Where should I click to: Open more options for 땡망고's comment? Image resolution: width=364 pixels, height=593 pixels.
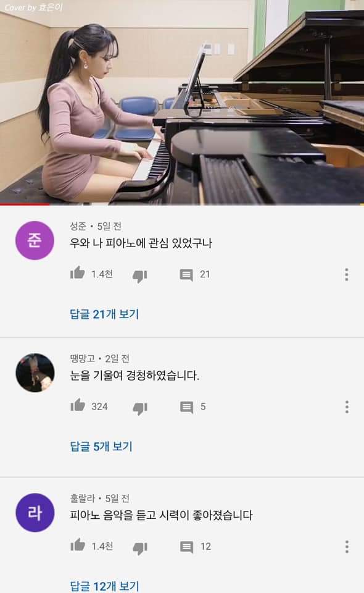(x=346, y=407)
